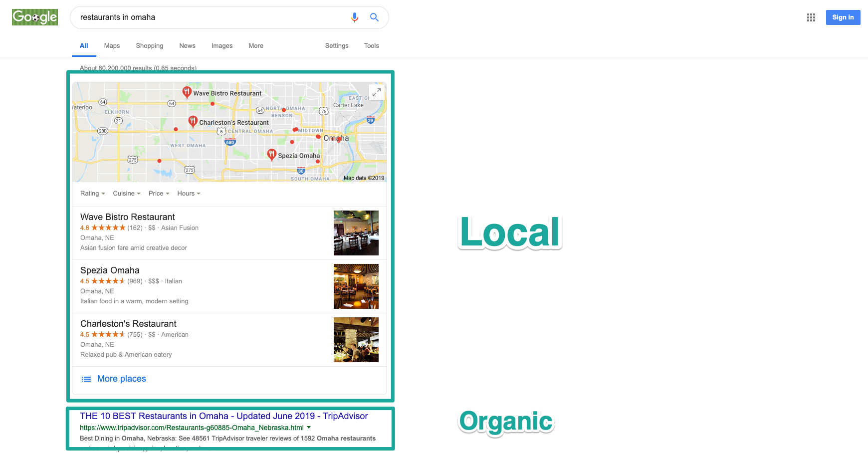Viewport: 868px width, 453px height.
Task: Open the TripAdvisor 10 BEST Restaurants result
Action: tap(224, 416)
